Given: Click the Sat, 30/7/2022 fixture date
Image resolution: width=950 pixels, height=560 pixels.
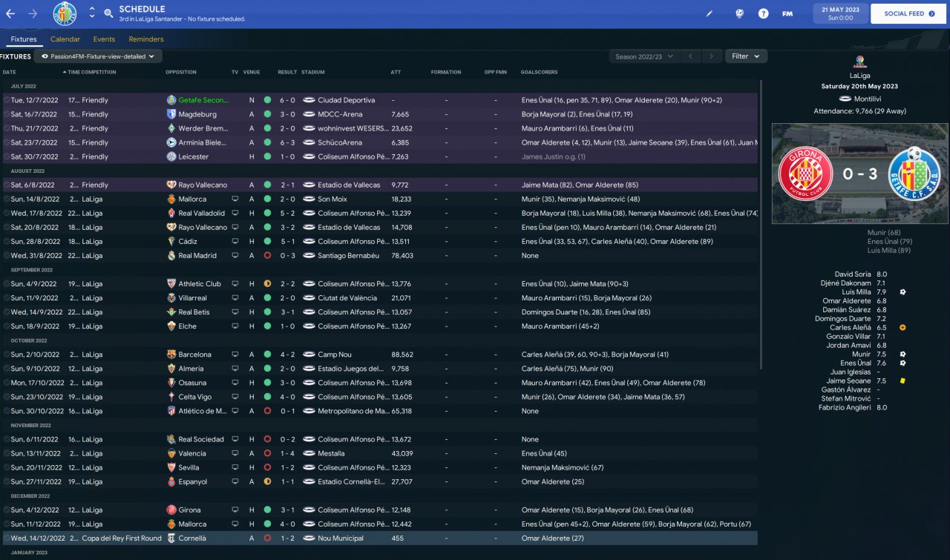Looking at the screenshot, I should point(34,157).
